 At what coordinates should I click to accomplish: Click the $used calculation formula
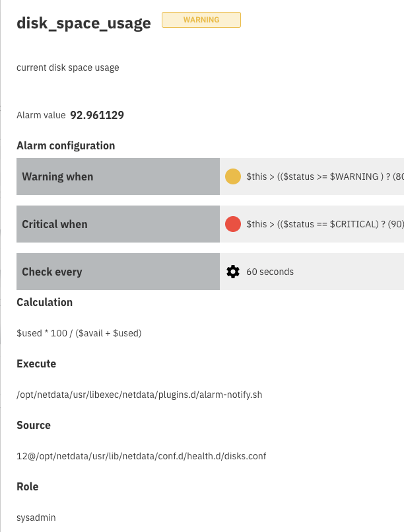[x=79, y=333]
